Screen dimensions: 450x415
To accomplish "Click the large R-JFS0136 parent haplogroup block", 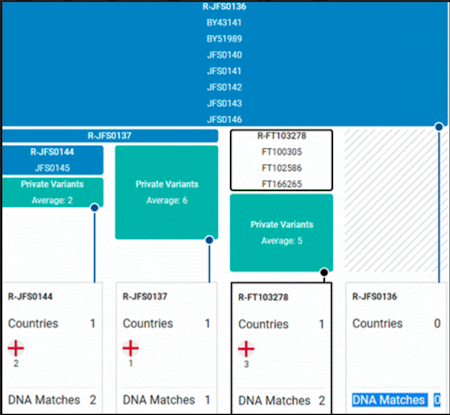I will pos(224,63).
